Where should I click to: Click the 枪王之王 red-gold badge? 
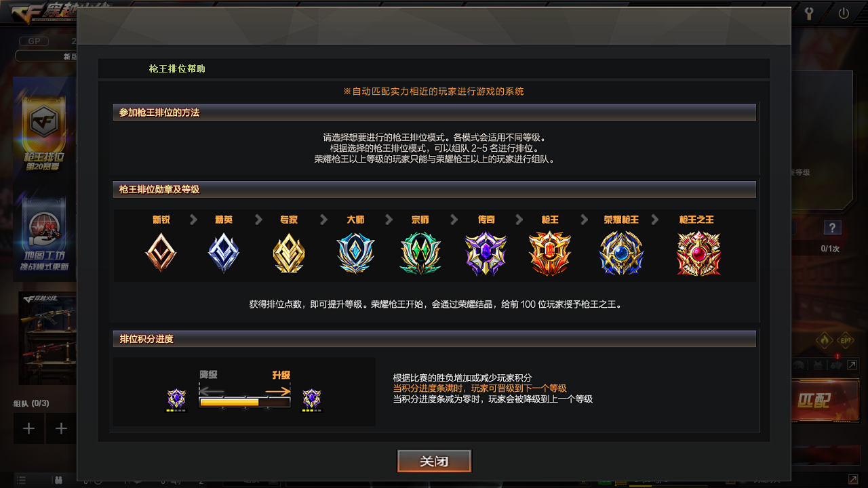point(698,253)
